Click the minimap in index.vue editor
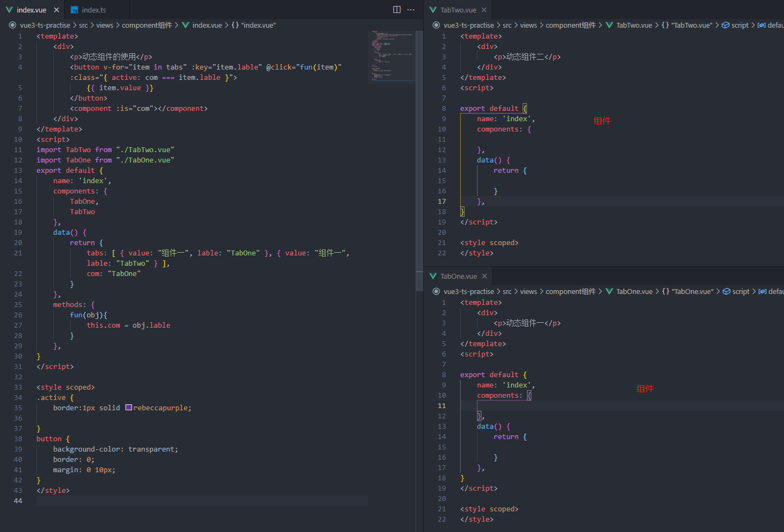 pos(391,56)
